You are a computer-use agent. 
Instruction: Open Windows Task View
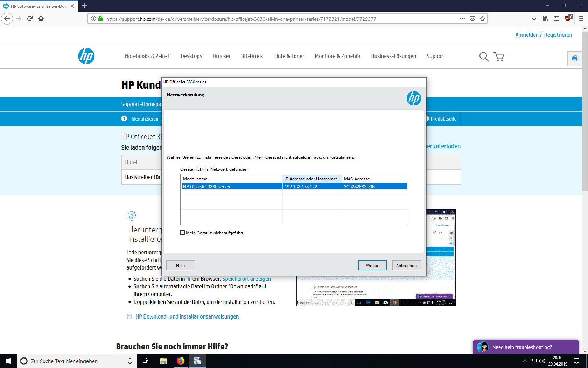coord(146,361)
